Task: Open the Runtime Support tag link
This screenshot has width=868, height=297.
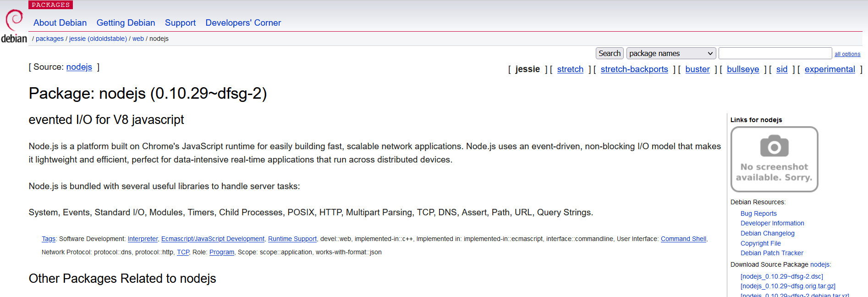Action: [292, 239]
